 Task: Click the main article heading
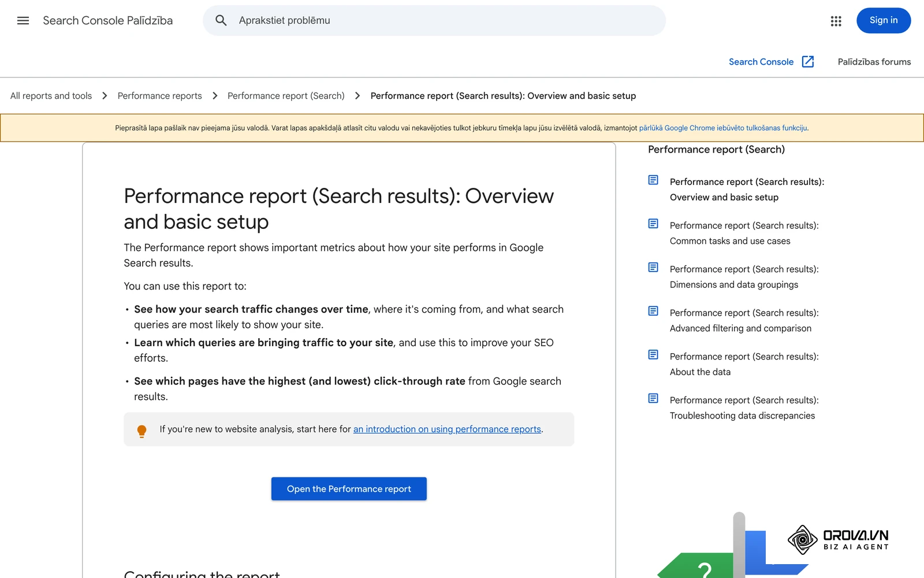click(x=339, y=209)
